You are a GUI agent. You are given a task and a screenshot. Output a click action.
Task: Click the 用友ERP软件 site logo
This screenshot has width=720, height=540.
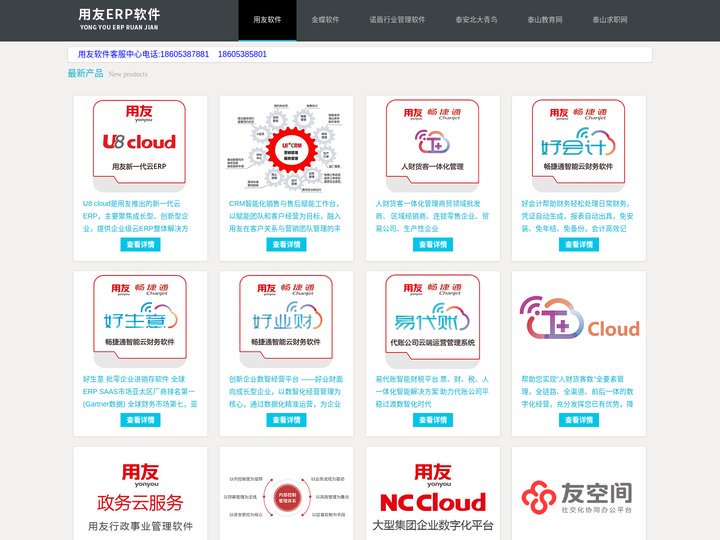[119, 19]
